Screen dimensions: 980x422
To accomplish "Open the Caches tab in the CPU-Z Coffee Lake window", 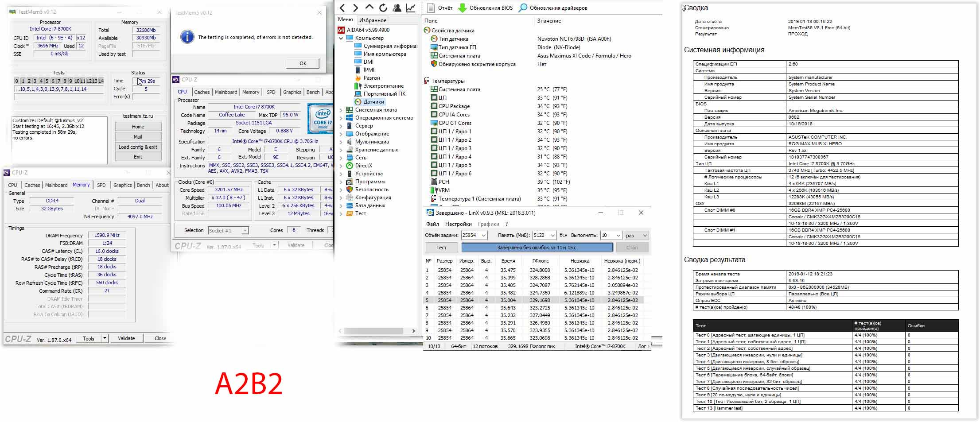I will click(202, 92).
